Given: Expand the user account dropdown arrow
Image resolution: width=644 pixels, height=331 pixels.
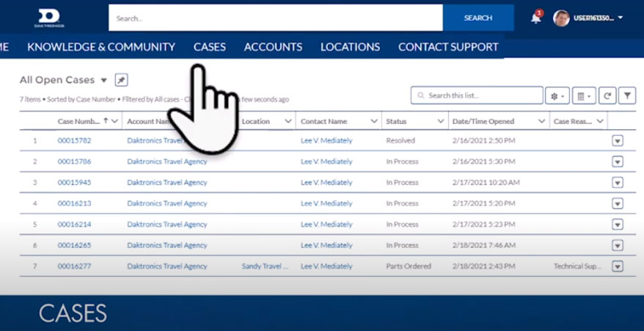Looking at the screenshot, I should pyautogui.click(x=621, y=18).
